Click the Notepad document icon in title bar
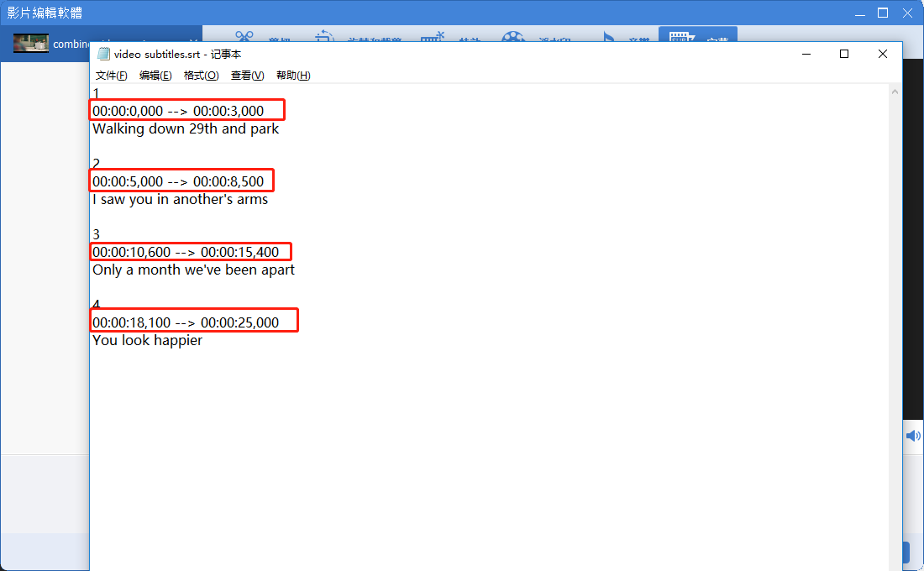Screen dimensions: 924x571 104,54
